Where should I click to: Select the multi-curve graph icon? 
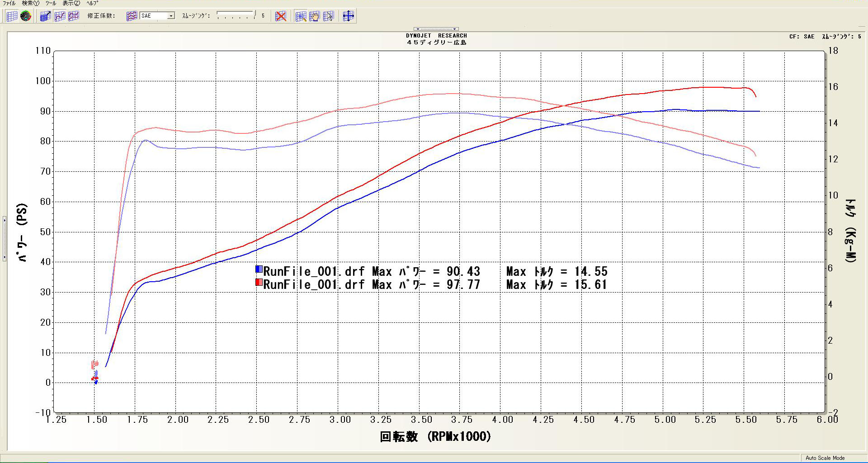point(73,16)
